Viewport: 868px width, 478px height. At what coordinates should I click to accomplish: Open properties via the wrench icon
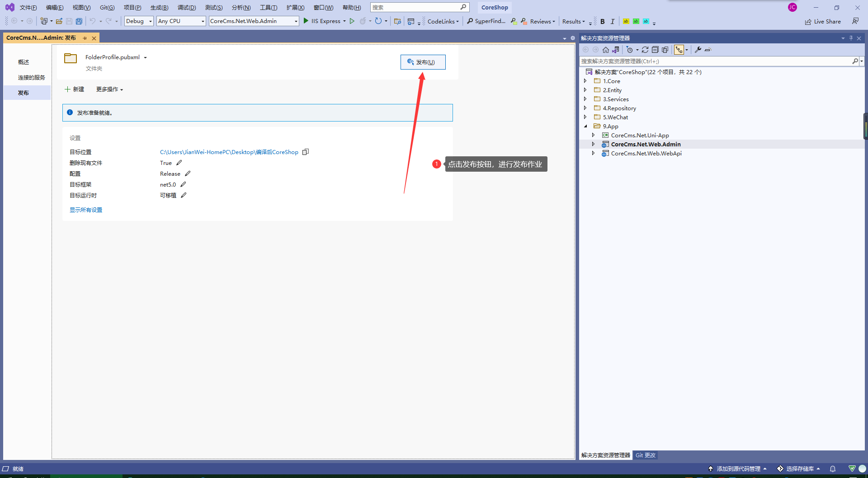(698, 50)
